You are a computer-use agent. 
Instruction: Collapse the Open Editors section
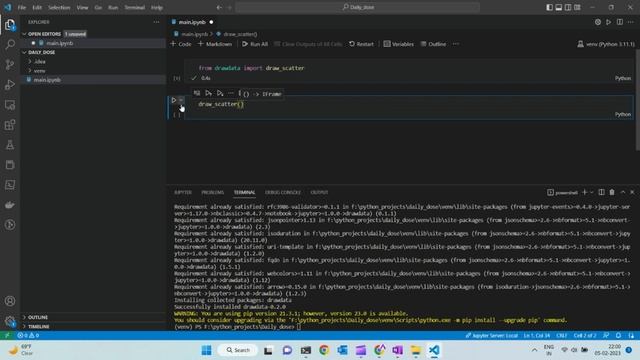click(x=93, y=34)
